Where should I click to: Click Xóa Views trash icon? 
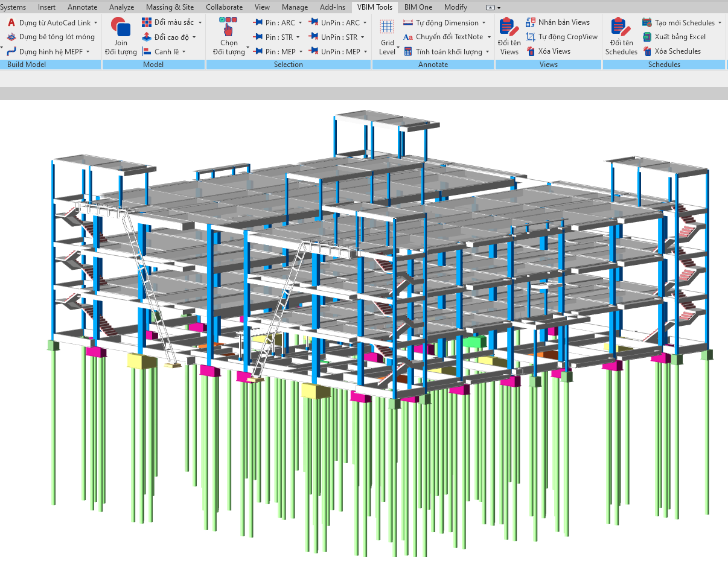click(531, 51)
